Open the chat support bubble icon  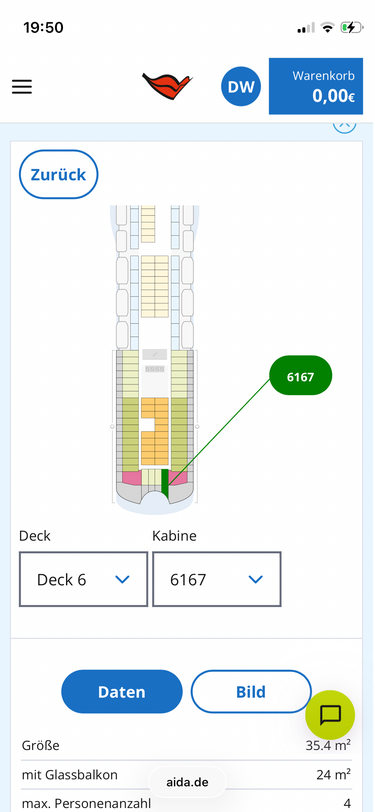point(330,715)
